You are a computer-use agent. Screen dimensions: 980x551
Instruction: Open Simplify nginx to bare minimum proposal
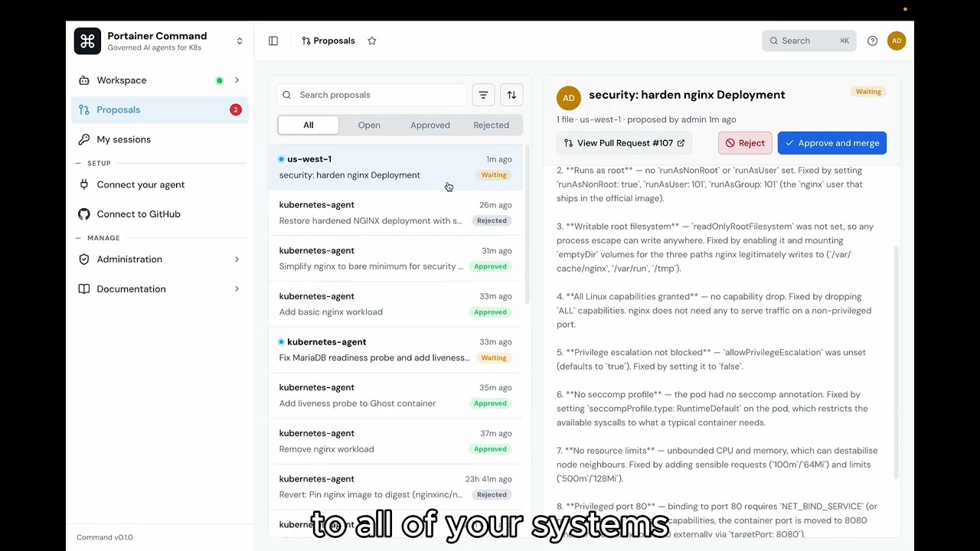[x=396, y=259]
